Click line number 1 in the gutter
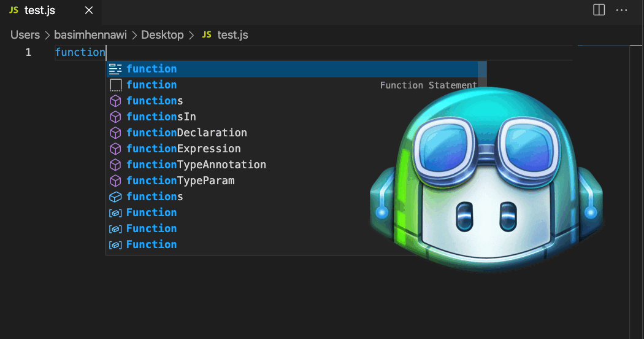Viewport: 644px width, 339px height. click(x=28, y=52)
